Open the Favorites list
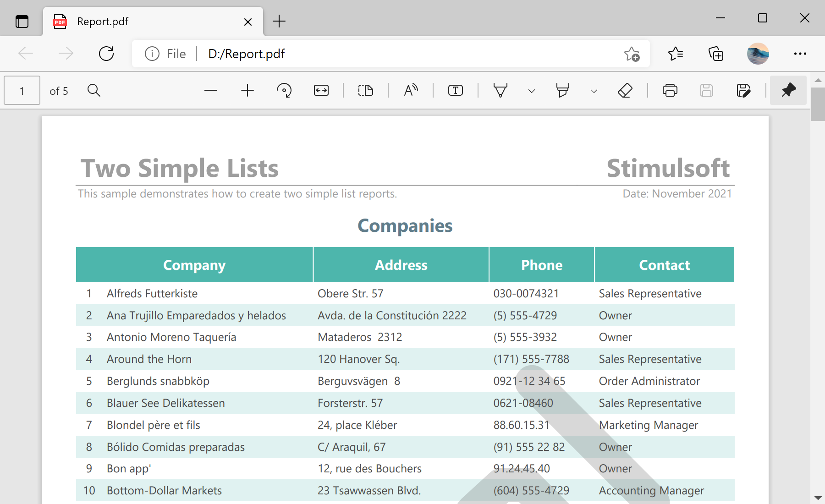This screenshot has width=825, height=504. pyautogui.click(x=675, y=54)
